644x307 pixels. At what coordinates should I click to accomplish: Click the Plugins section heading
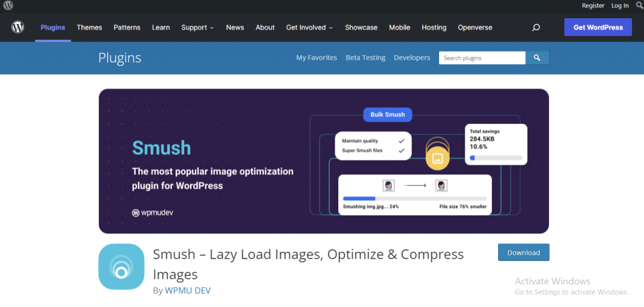point(119,58)
